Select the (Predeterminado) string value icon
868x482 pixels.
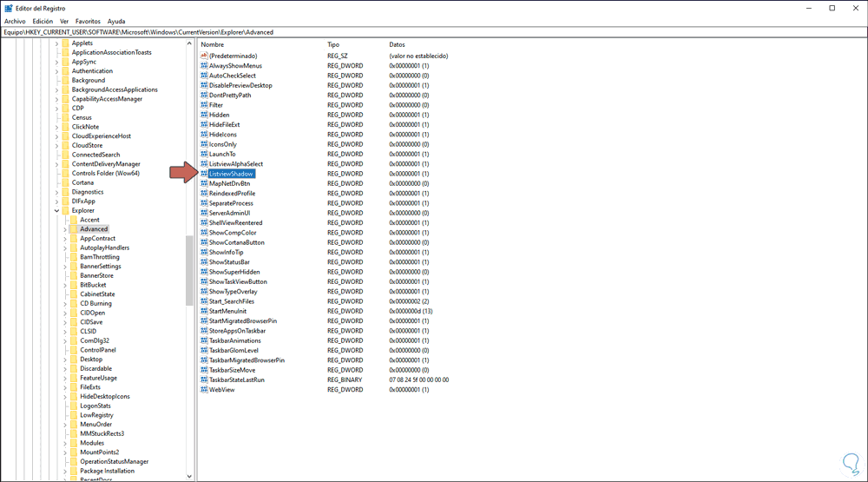coord(204,56)
